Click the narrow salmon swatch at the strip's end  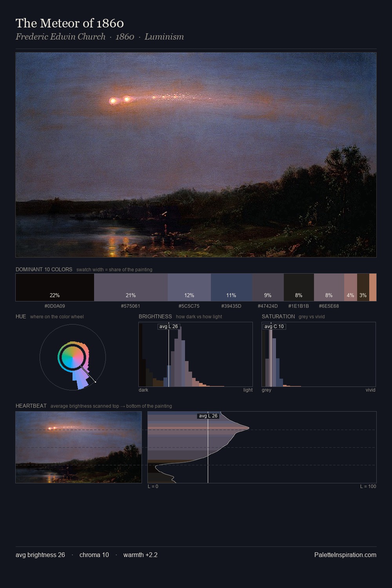point(373,287)
